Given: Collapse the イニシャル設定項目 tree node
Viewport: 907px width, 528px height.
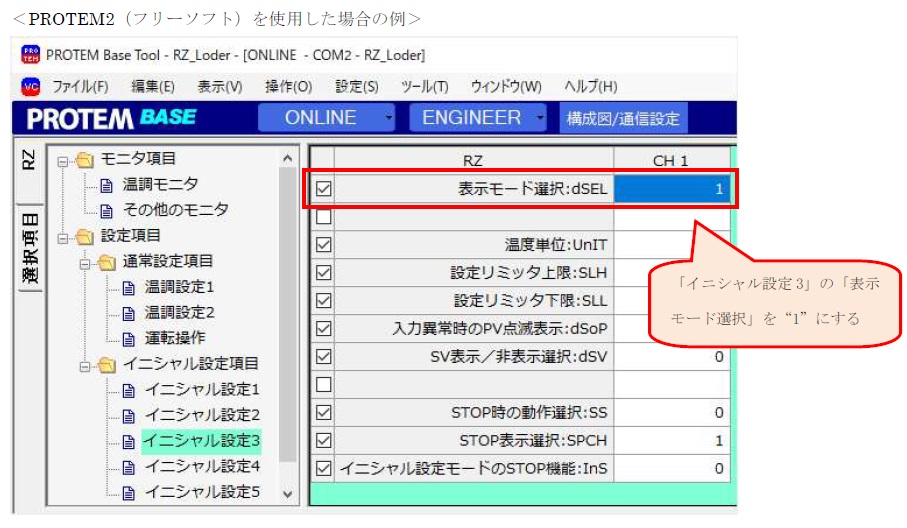Looking at the screenshot, I should (84, 367).
